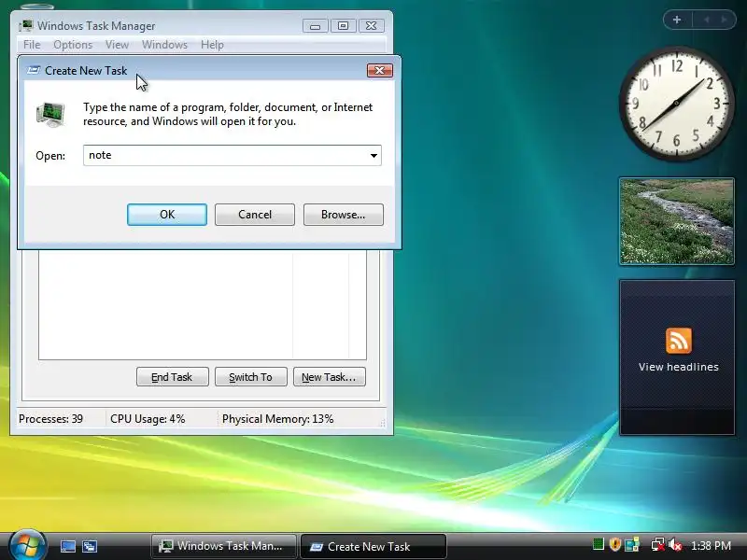The width and height of the screenshot is (747, 560).
Task: Close the Create New Task dialog
Action: (x=380, y=71)
